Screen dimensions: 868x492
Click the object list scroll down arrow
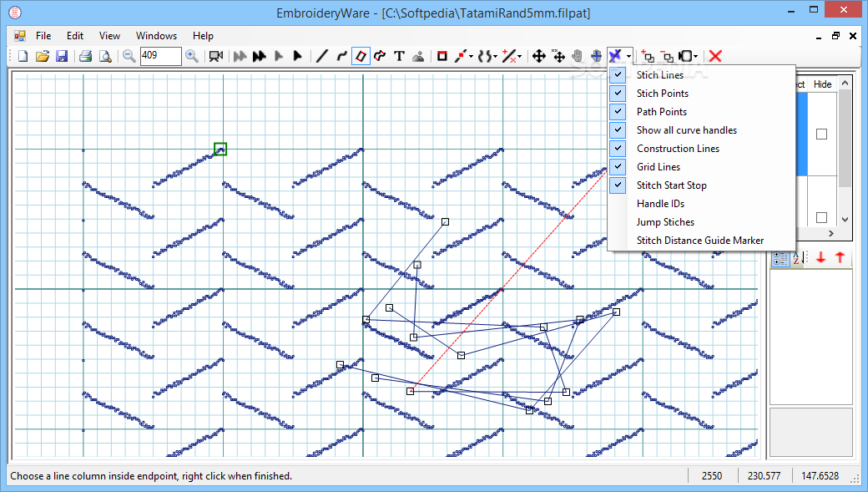point(845,220)
